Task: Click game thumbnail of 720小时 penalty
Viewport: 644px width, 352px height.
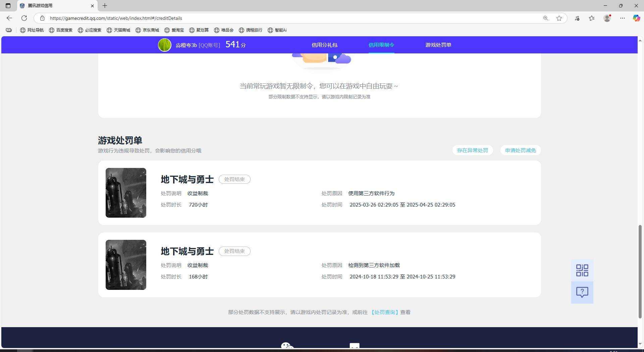Action: pos(126,193)
